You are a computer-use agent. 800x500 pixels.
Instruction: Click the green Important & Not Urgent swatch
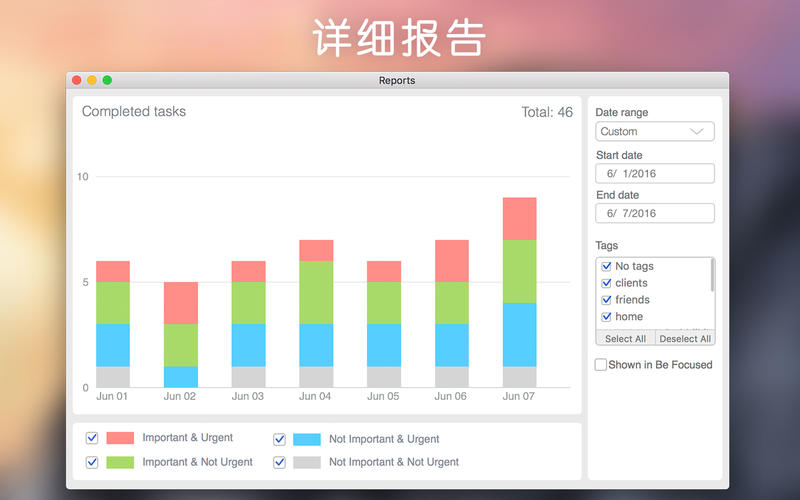(120, 462)
